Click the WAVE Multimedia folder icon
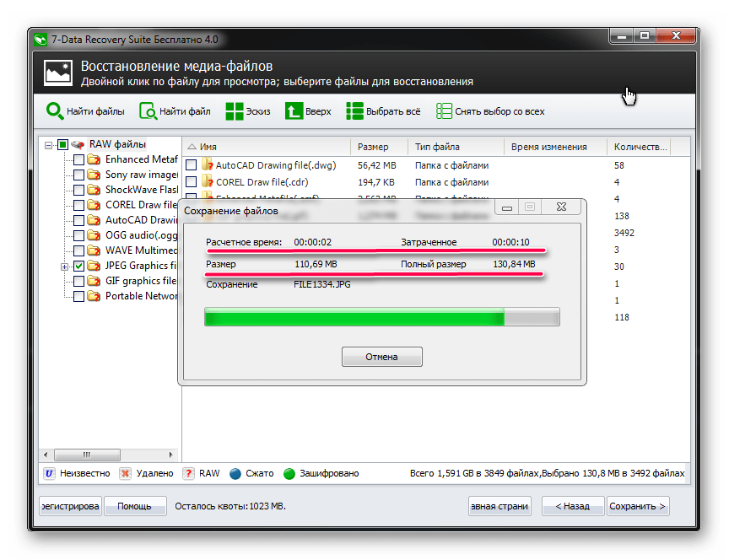Image resolution: width=729 pixels, height=560 pixels. [94, 250]
